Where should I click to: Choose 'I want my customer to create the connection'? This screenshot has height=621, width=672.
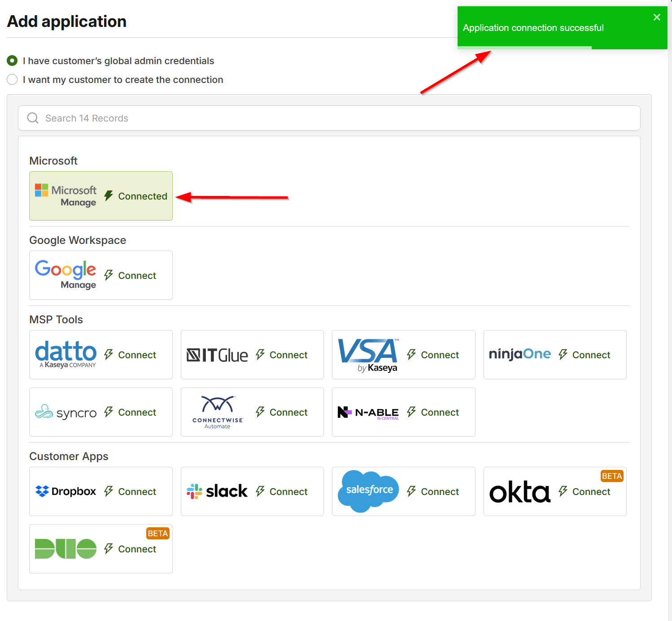click(x=12, y=79)
